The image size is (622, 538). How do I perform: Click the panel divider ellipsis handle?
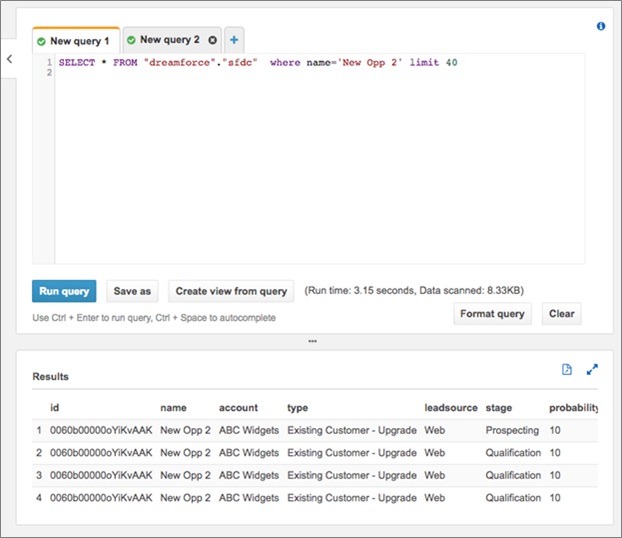pos(313,341)
